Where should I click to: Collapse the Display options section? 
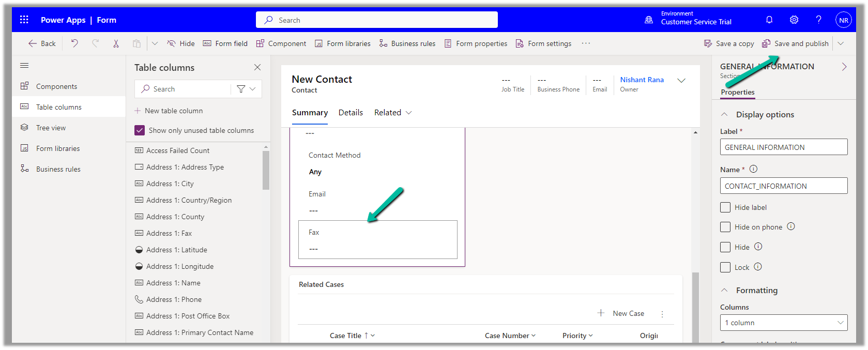[x=725, y=114]
